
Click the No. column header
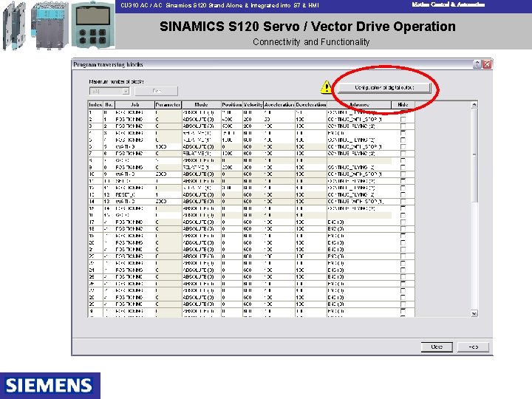click(109, 105)
